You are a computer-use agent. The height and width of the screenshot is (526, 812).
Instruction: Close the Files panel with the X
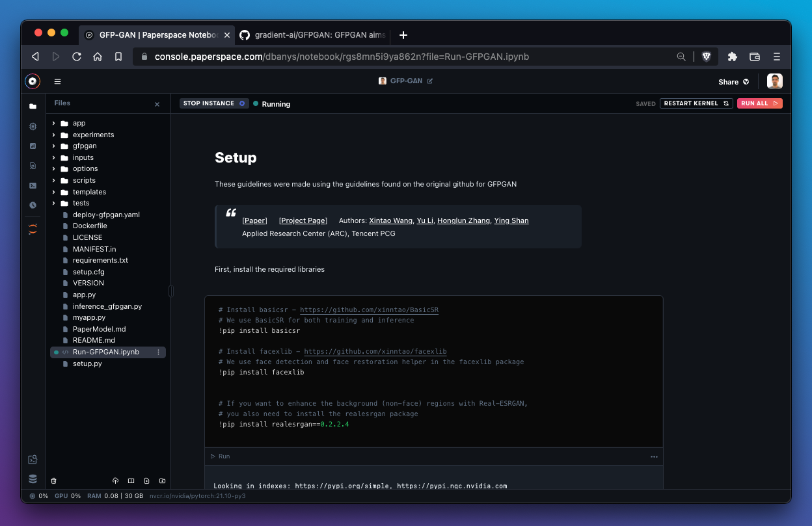(x=157, y=104)
